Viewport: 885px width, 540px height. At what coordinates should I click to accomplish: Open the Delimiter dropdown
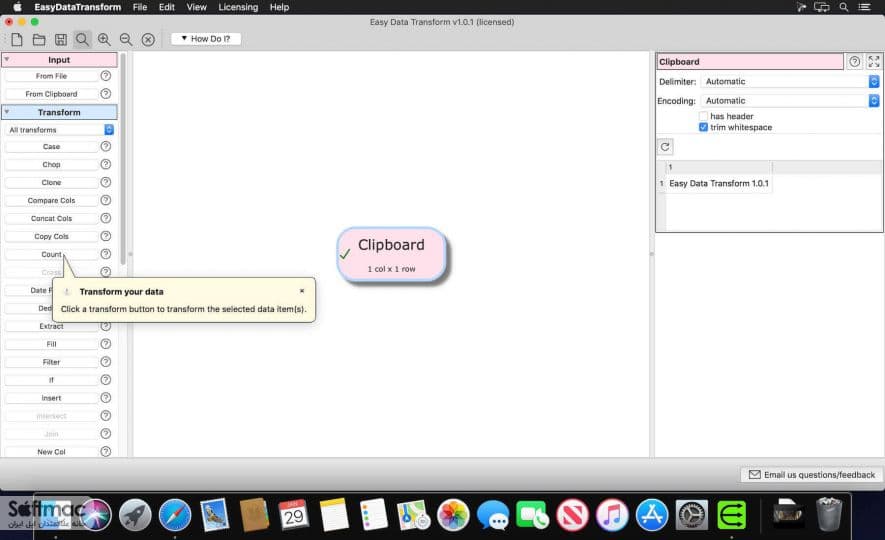pyautogui.click(x=790, y=81)
